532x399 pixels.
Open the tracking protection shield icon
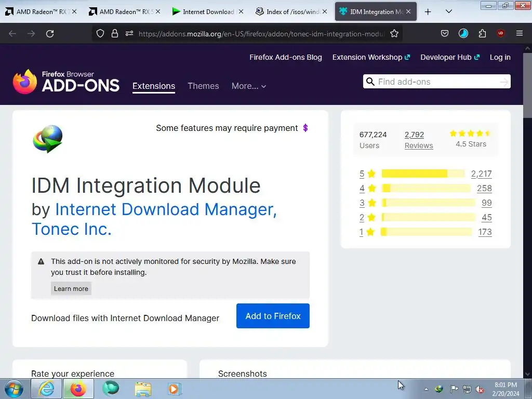tap(100, 33)
